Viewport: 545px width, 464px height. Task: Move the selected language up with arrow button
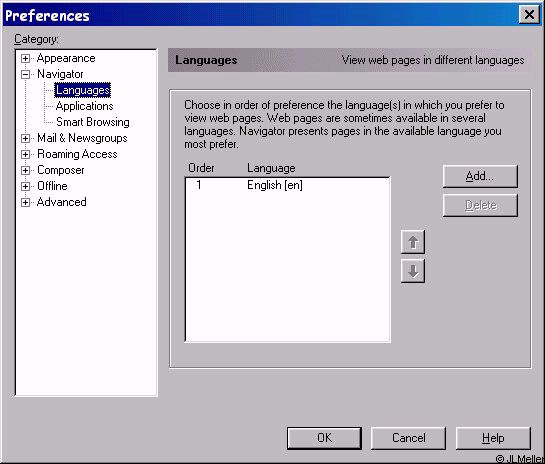(413, 242)
